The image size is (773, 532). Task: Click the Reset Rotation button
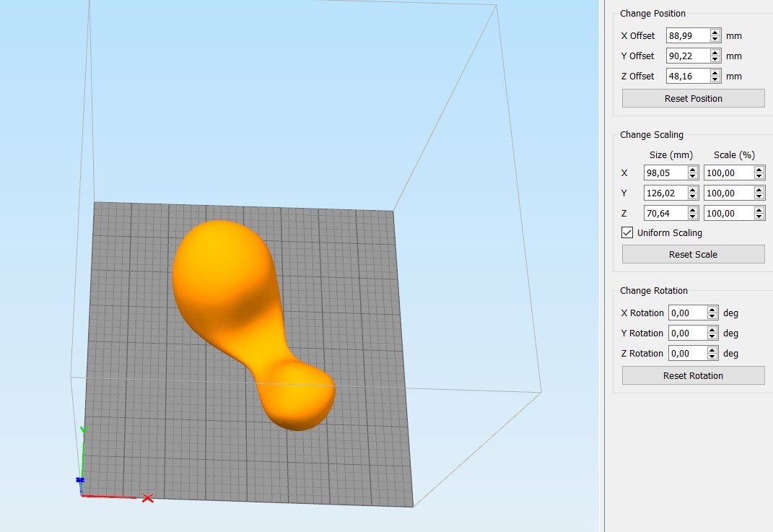tap(693, 375)
